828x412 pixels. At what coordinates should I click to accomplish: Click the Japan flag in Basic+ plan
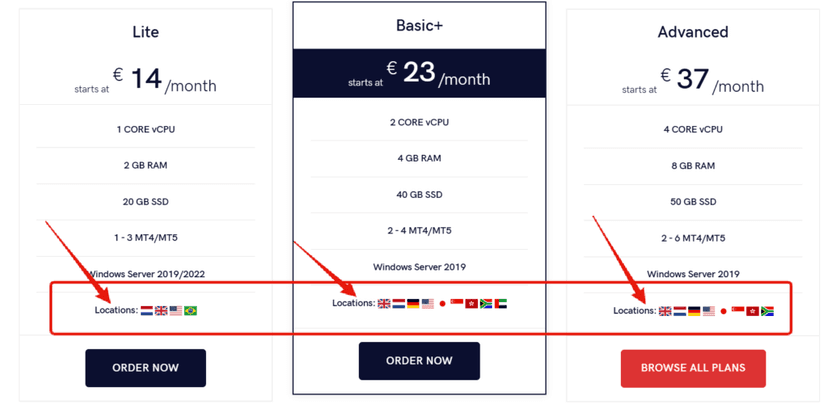[x=442, y=303]
